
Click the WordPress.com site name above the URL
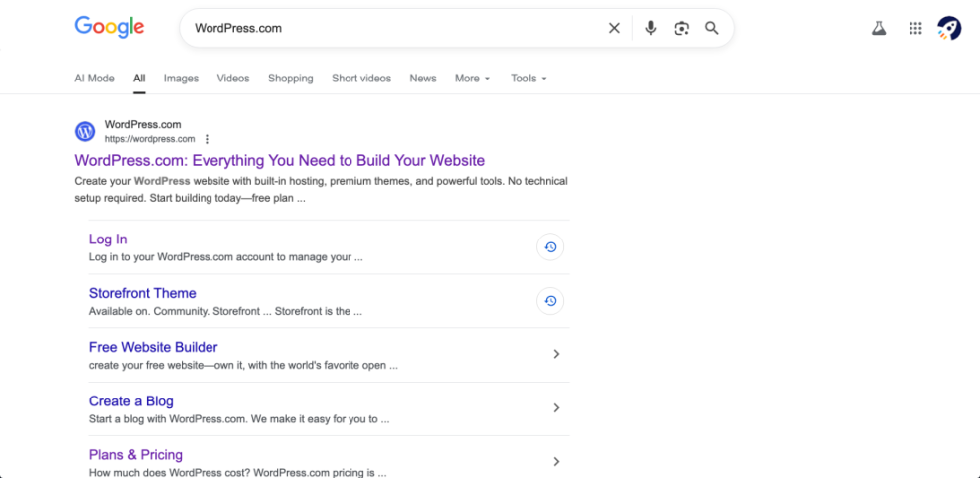coord(143,124)
